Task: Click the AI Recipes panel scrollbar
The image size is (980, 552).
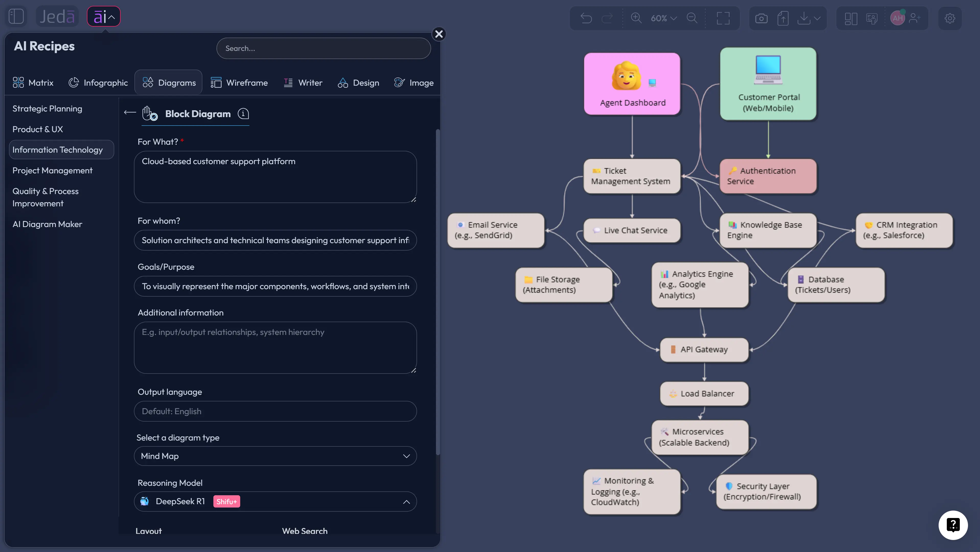Action: point(437,292)
